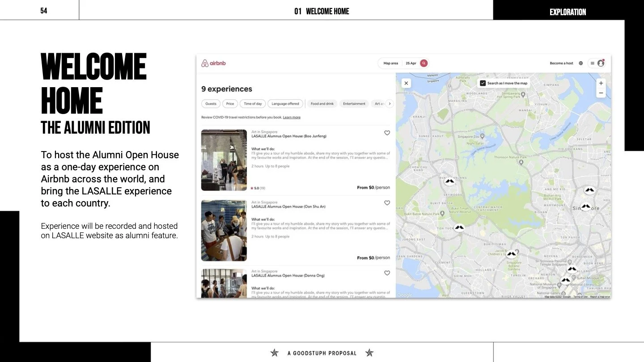The width and height of the screenshot is (644, 362).
Task: Select the Food and drink category
Action: (x=322, y=104)
